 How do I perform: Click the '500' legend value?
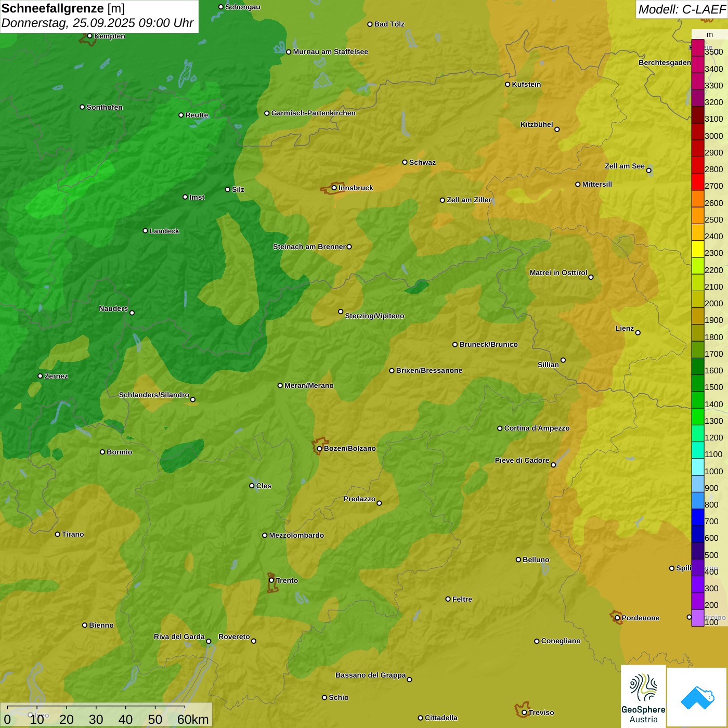pyautogui.click(x=711, y=555)
